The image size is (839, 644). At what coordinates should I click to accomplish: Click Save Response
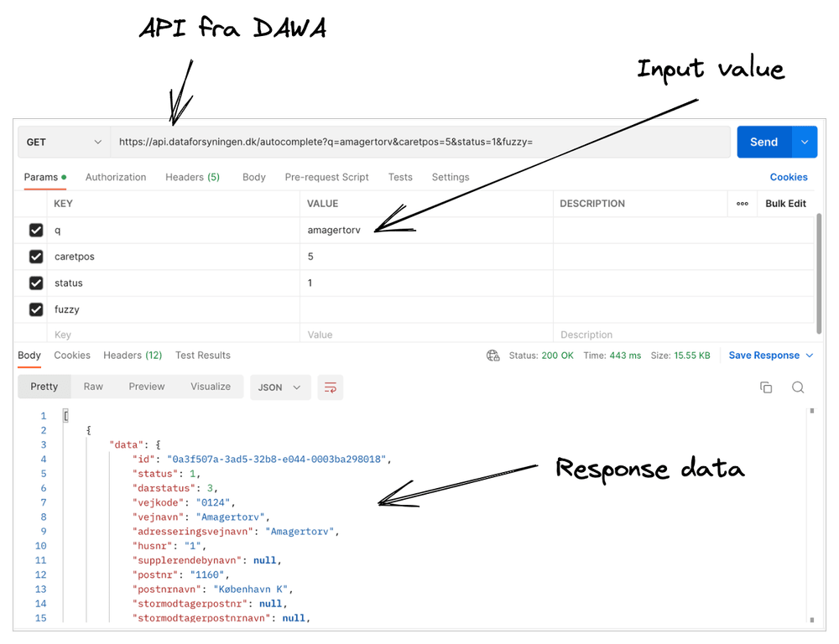click(764, 356)
